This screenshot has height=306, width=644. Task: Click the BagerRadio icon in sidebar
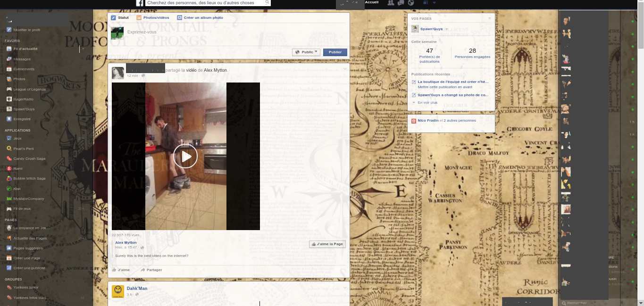pyautogui.click(x=9, y=99)
